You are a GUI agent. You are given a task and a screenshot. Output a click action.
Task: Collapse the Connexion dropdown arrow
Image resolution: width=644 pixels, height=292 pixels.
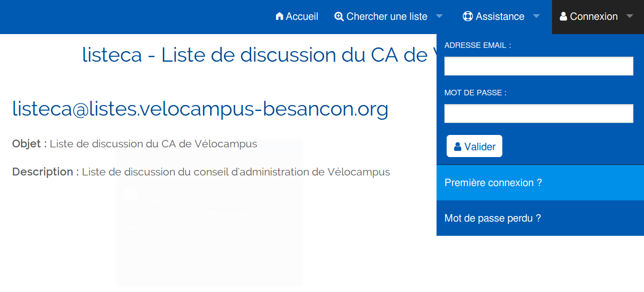pyautogui.click(x=630, y=16)
